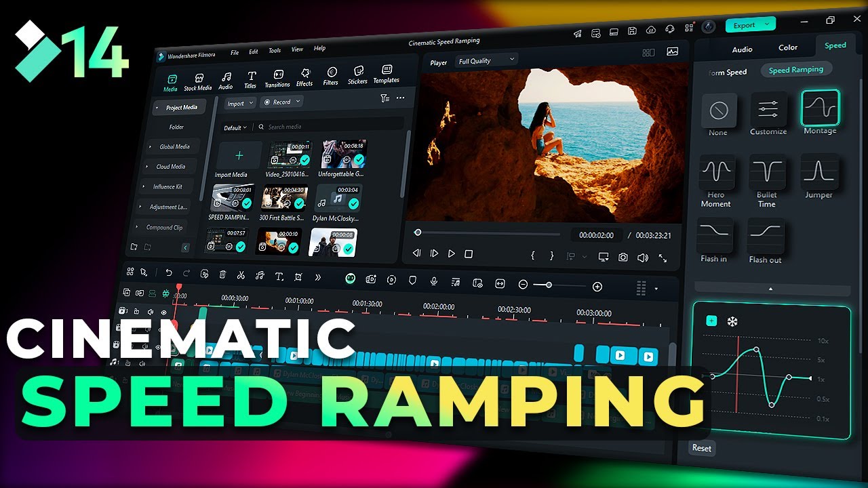Image resolution: width=868 pixels, height=488 pixels.
Task: Click the mark in curly brace icon
Action: click(x=533, y=256)
